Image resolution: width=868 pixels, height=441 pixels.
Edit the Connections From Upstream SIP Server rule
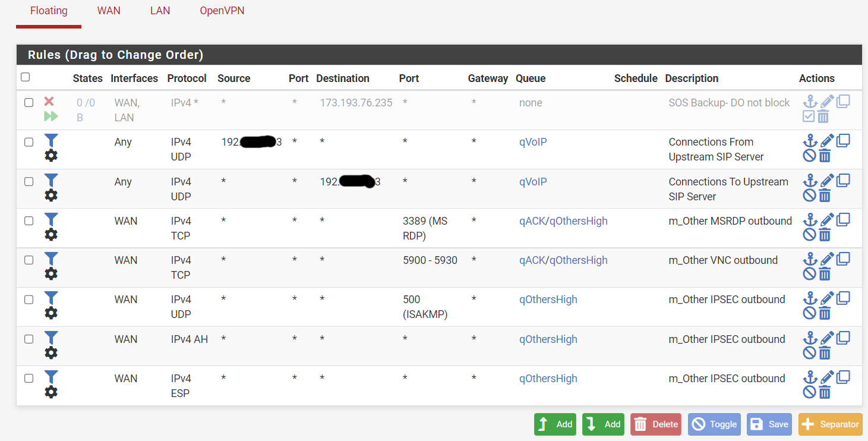coord(827,141)
